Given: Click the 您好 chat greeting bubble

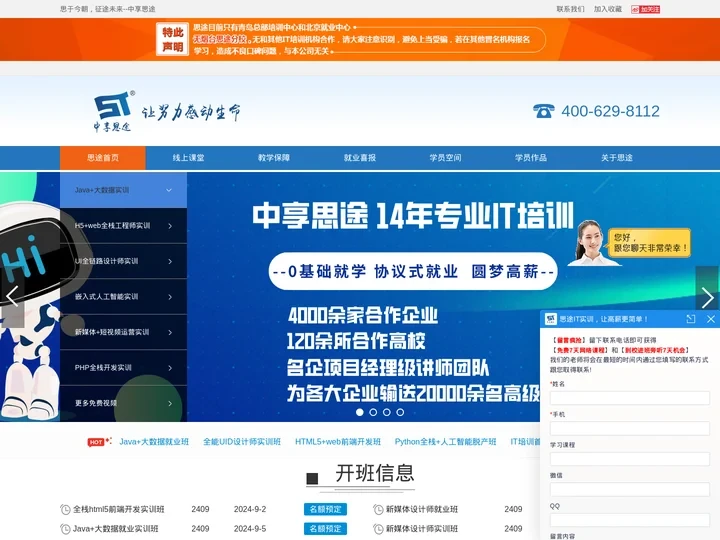Looking at the screenshot, I should pyautogui.click(x=649, y=243).
